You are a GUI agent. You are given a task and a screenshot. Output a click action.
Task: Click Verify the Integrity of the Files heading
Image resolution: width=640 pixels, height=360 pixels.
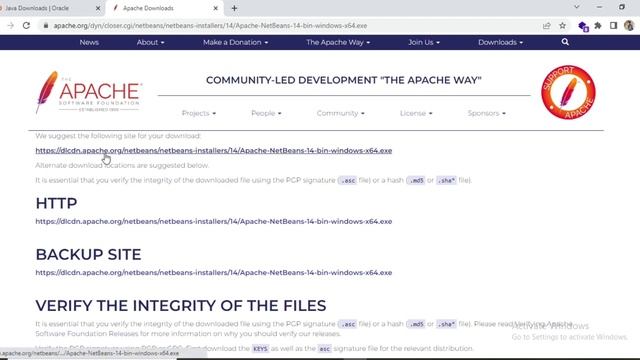pyautogui.click(x=181, y=306)
